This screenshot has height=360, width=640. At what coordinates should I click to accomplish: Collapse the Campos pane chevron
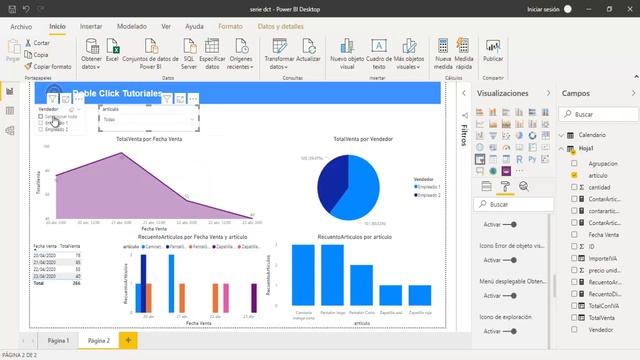(x=633, y=93)
